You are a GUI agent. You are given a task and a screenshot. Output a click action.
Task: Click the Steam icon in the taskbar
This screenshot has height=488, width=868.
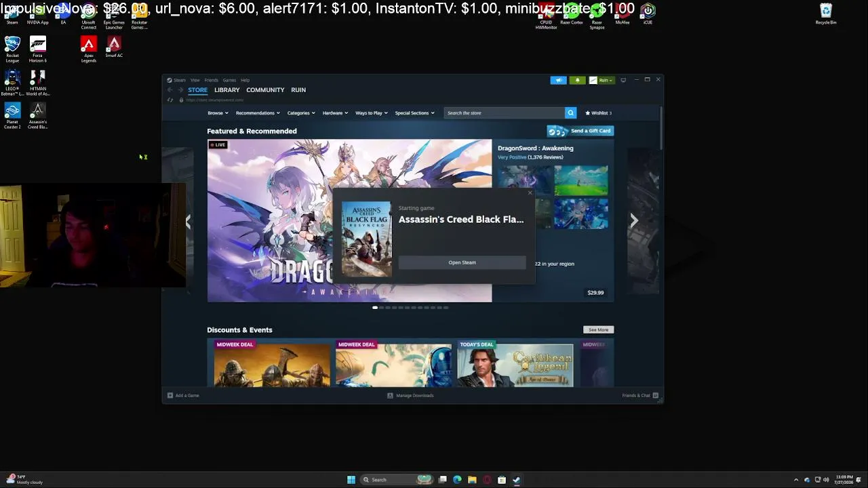[517, 480]
